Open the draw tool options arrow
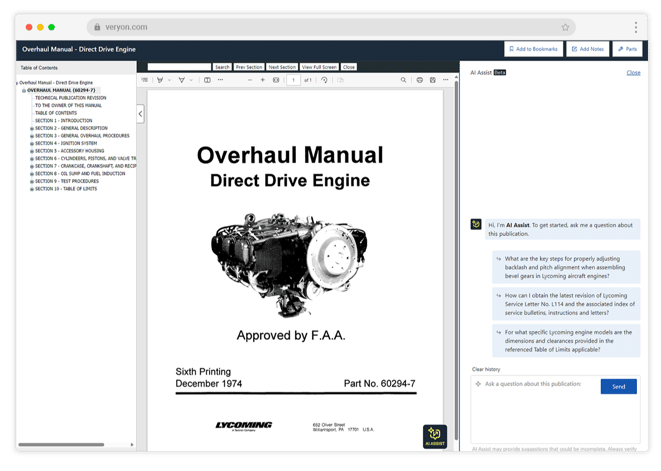 [169, 80]
